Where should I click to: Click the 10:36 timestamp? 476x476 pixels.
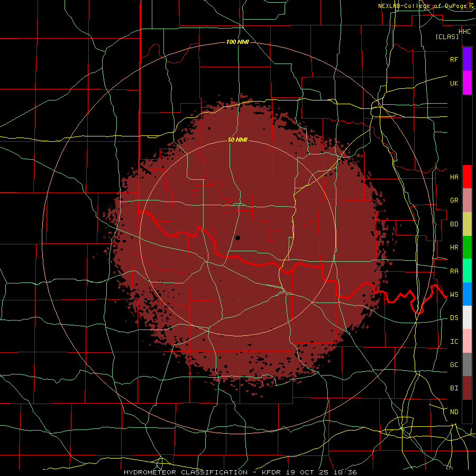[345, 472]
